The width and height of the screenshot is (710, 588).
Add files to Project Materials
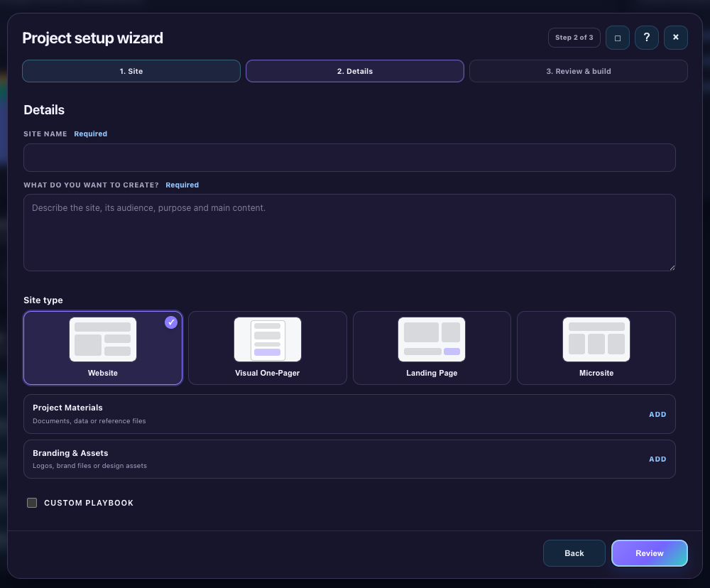(657, 415)
